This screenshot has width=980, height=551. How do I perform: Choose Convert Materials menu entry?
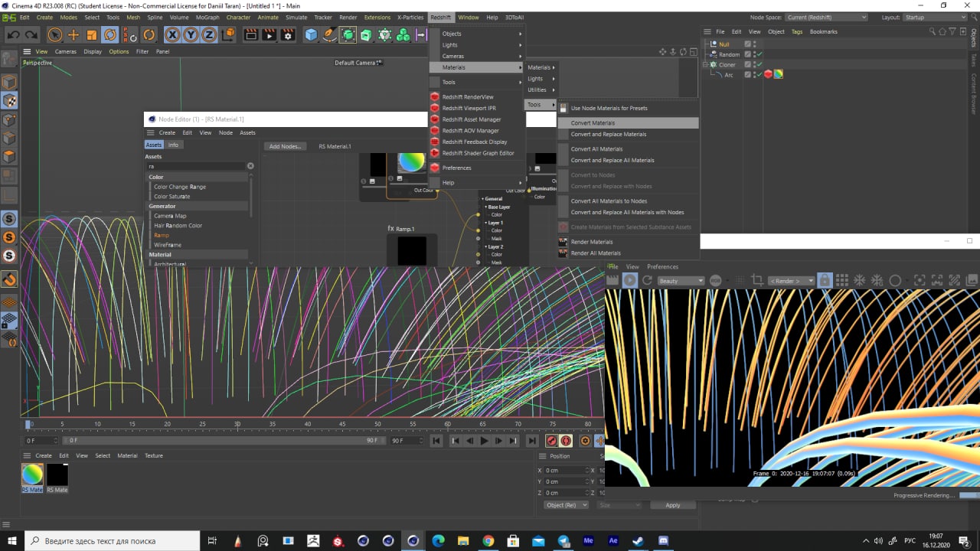point(628,122)
